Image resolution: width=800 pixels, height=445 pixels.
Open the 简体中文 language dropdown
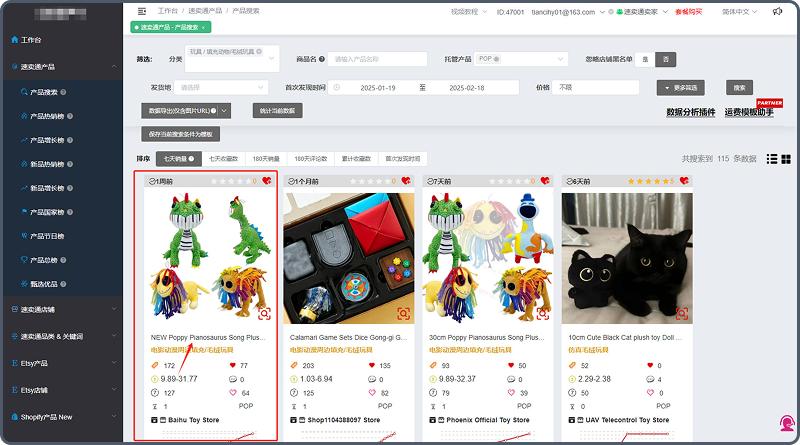739,12
